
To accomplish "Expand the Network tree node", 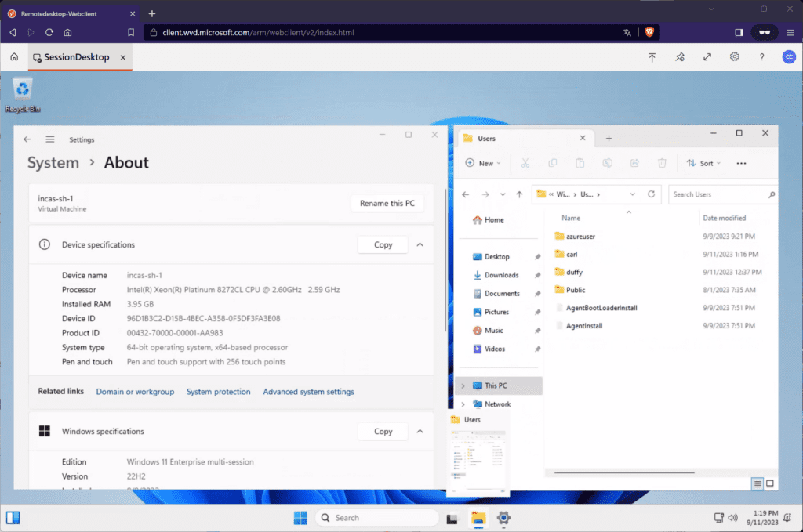I will click(x=463, y=404).
